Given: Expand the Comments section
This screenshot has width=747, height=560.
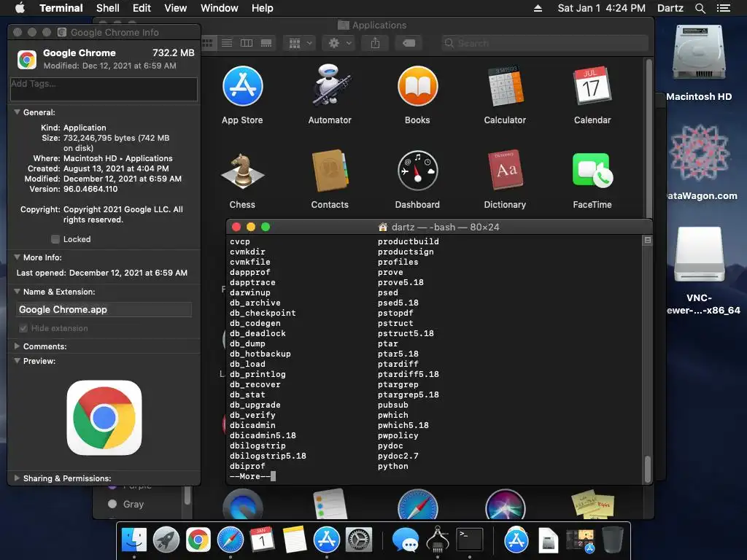Looking at the screenshot, I should point(18,346).
